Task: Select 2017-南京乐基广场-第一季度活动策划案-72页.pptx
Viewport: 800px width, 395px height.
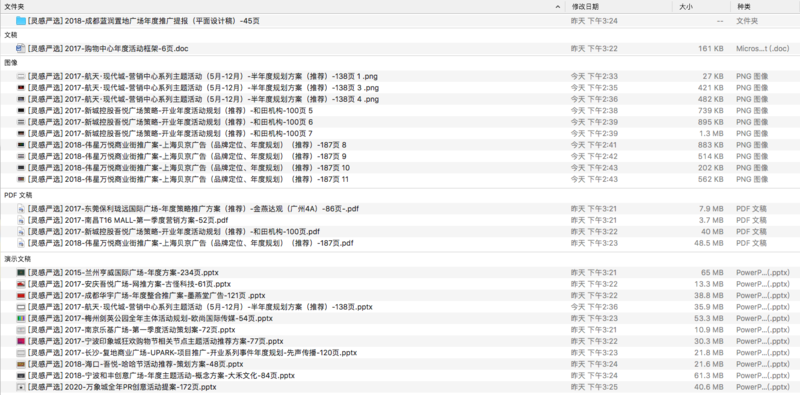Action: click(x=132, y=330)
